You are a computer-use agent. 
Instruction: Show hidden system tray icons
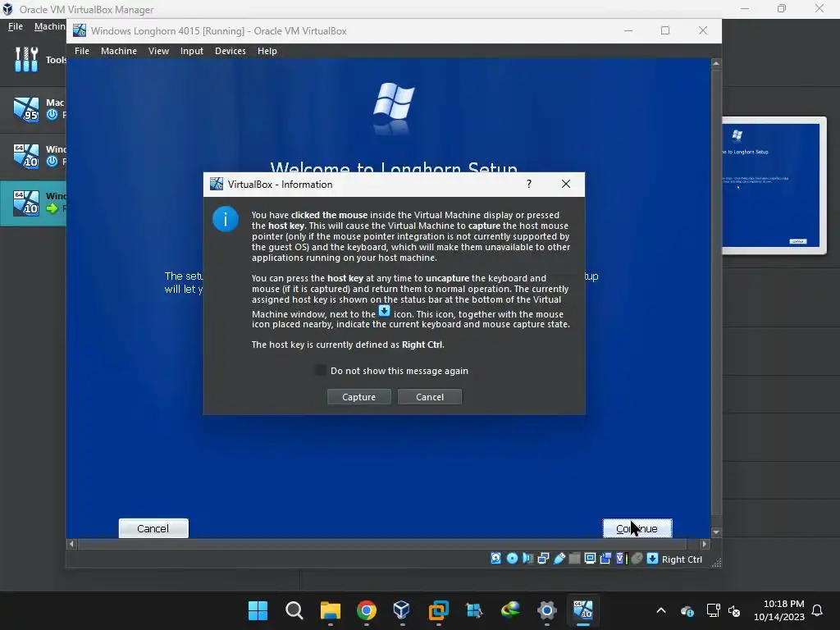pos(661,610)
